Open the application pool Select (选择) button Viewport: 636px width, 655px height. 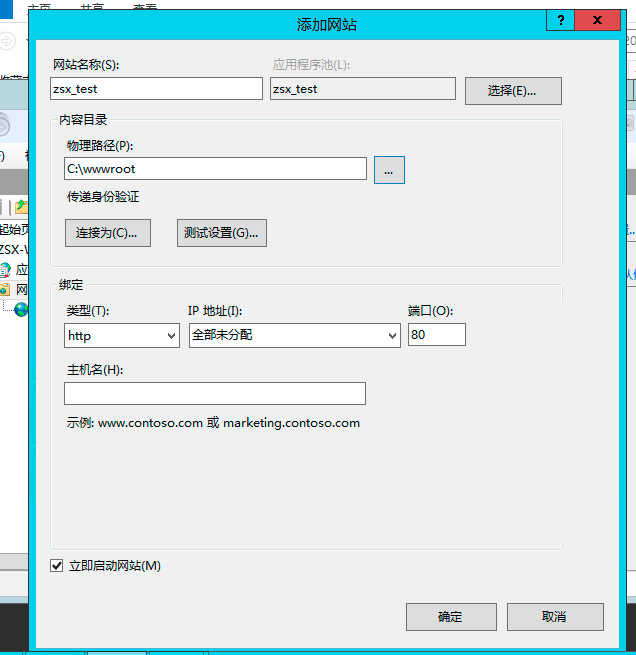click(513, 91)
